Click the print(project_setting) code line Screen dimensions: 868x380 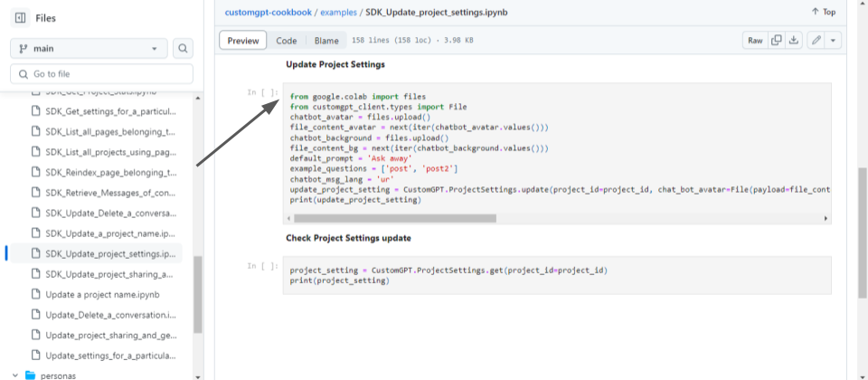(340, 280)
